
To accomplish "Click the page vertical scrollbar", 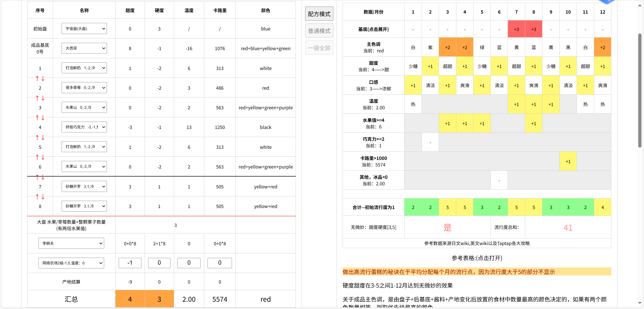I will [x=640, y=91].
